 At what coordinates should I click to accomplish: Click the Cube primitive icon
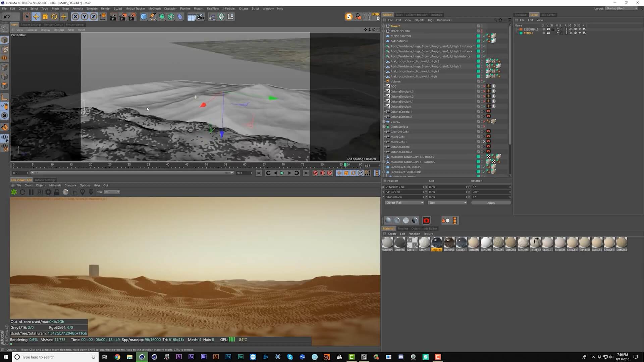[144, 17]
